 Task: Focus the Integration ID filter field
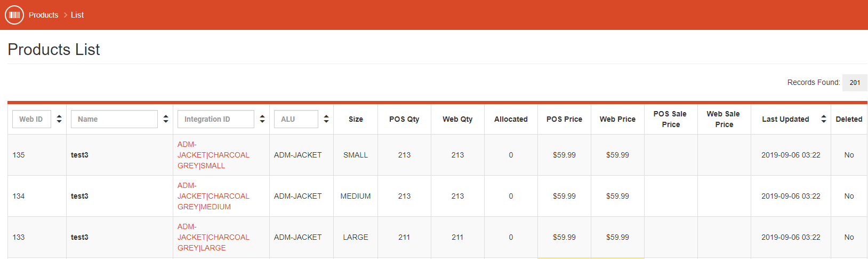tap(216, 119)
